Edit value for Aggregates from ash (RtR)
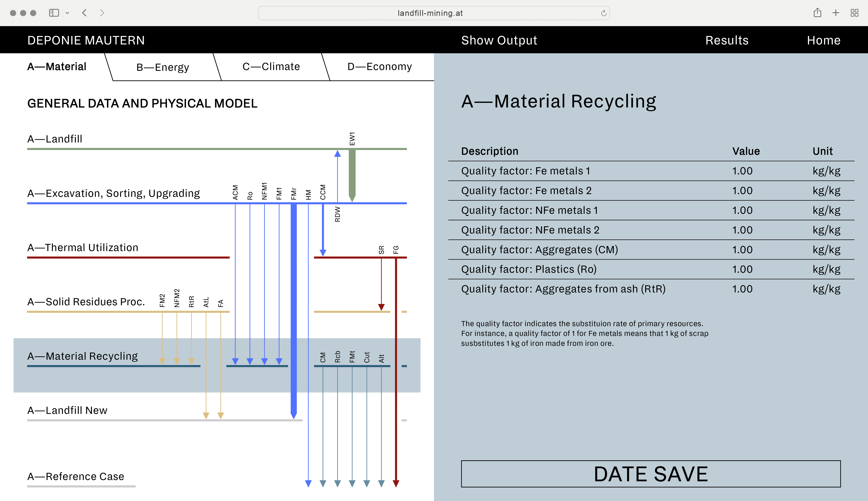The image size is (868, 501). click(x=742, y=289)
